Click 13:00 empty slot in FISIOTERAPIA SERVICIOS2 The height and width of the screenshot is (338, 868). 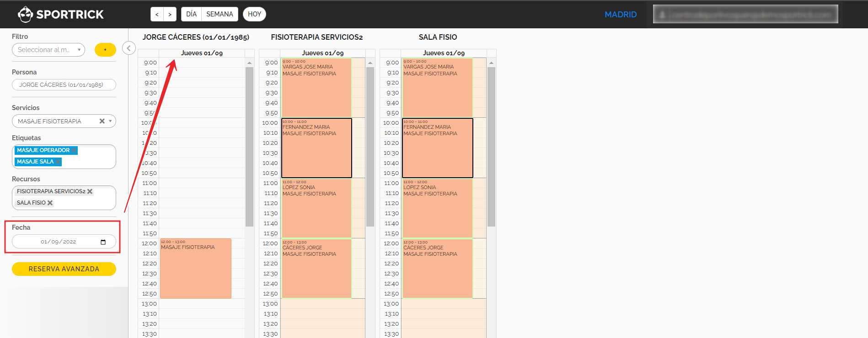pos(322,304)
